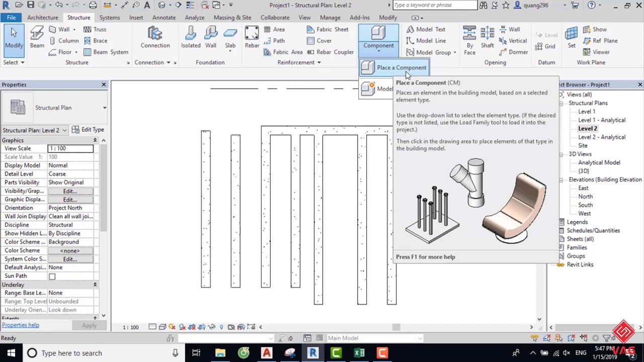Select the Shaft opening tool
The height and width of the screenshot is (362, 644).
[x=487, y=38]
